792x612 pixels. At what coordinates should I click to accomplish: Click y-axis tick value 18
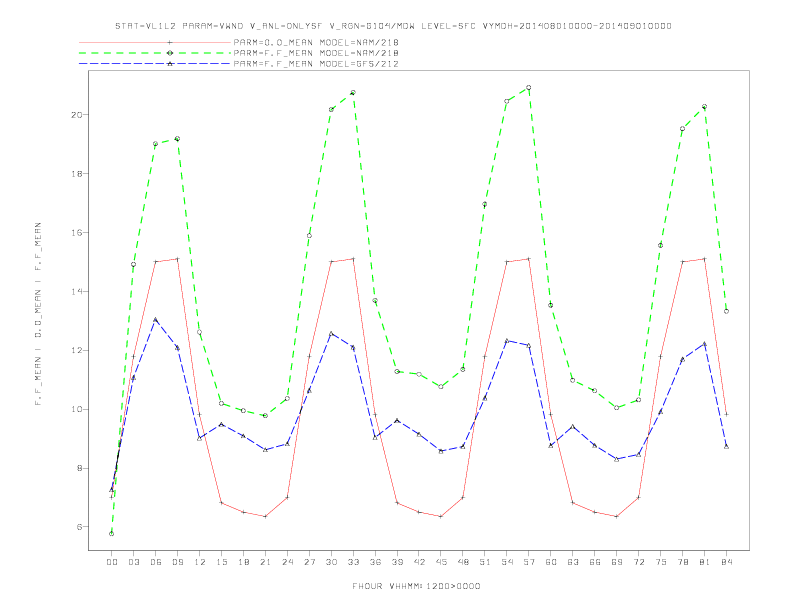[x=76, y=174]
